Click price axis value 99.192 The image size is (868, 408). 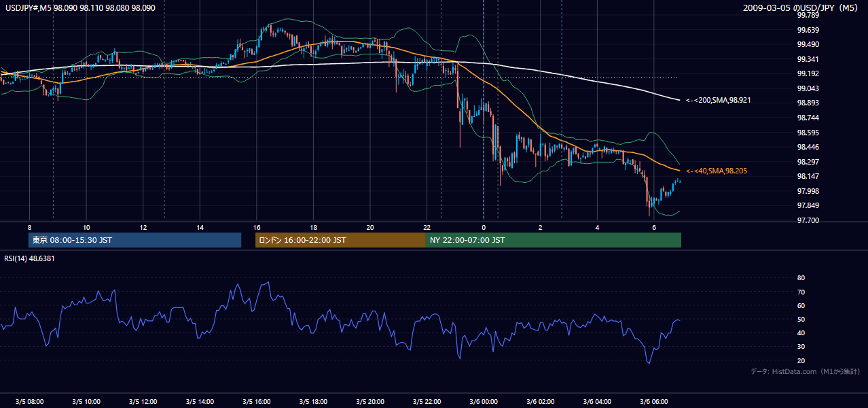pyautogui.click(x=808, y=73)
